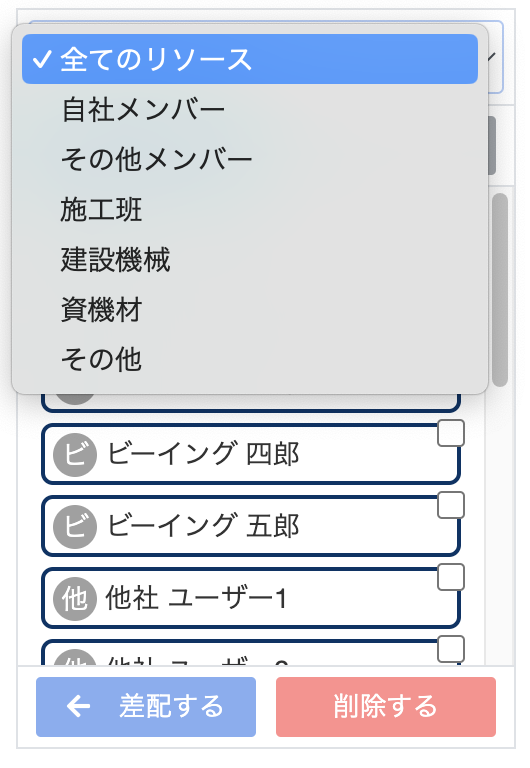Click the dropdown chevron of the resource selector
This screenshot has width=530, height=768.
point(492,57)
